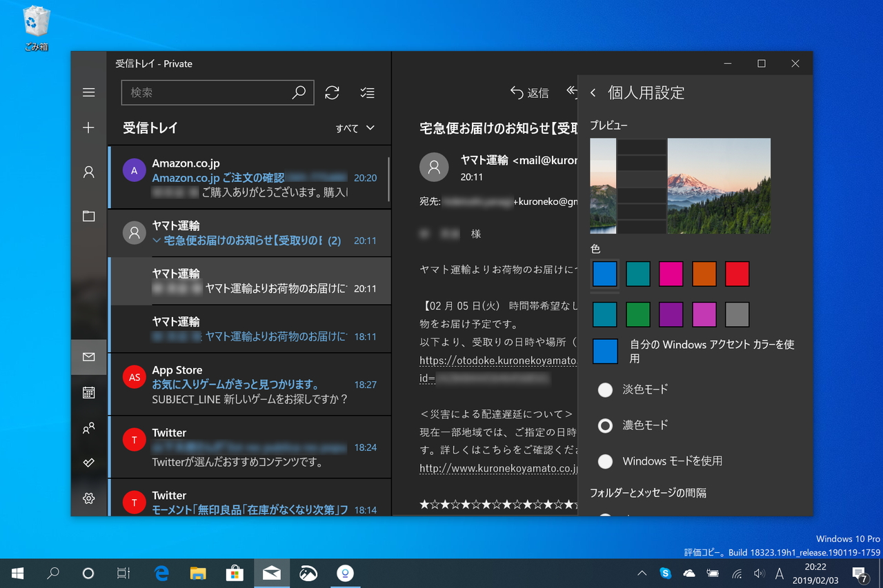Open the recycle bin ごみ箱 on desktop

point(36,29)
